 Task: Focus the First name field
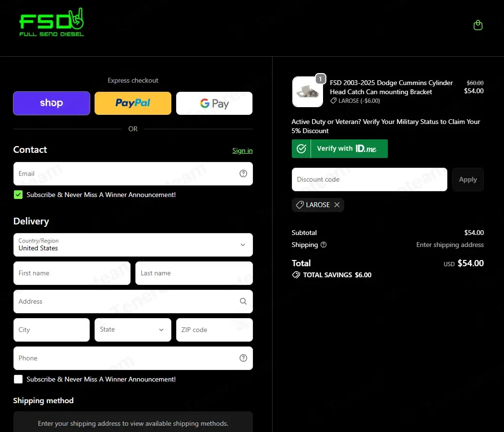tap(72, 273)
